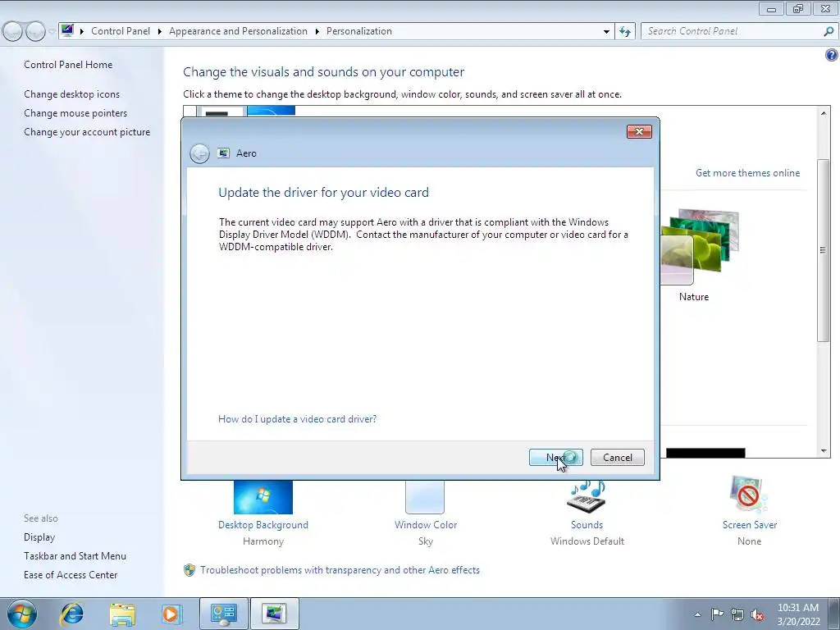Expand the arrow before the Control Panel breadcrumb
The height and width of the screenshot is (630, 840).
(82, 32)
